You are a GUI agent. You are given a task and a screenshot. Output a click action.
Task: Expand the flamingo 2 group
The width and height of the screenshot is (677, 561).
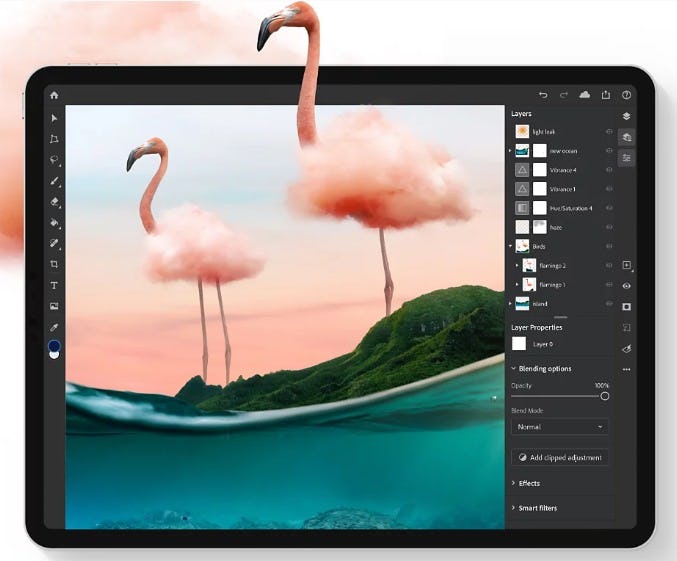pos(517,265)
